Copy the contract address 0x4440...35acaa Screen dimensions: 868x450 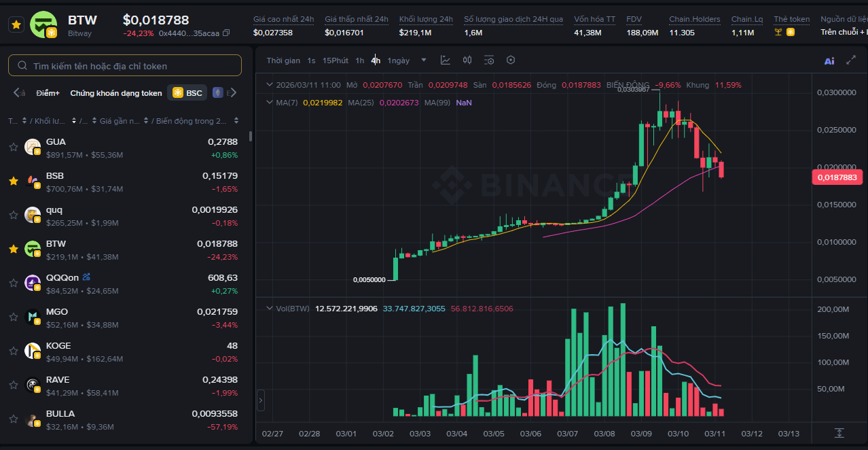coord(226,33)
